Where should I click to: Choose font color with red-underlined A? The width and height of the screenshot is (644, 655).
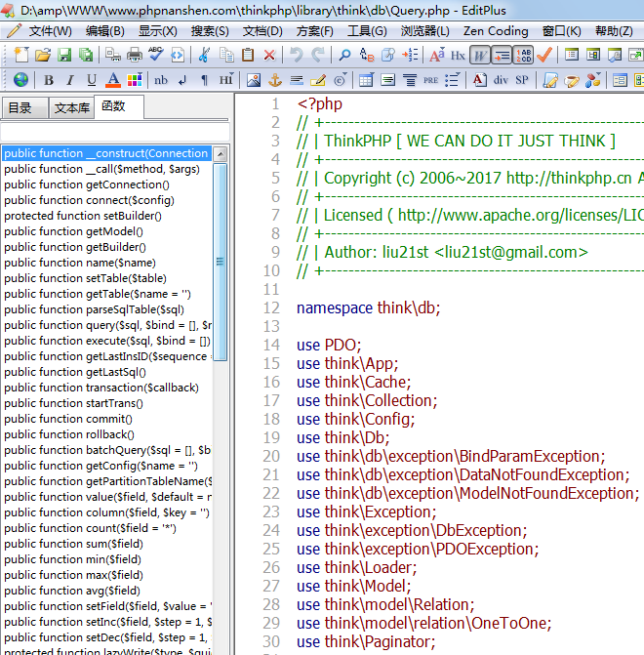tap(113, 79)
